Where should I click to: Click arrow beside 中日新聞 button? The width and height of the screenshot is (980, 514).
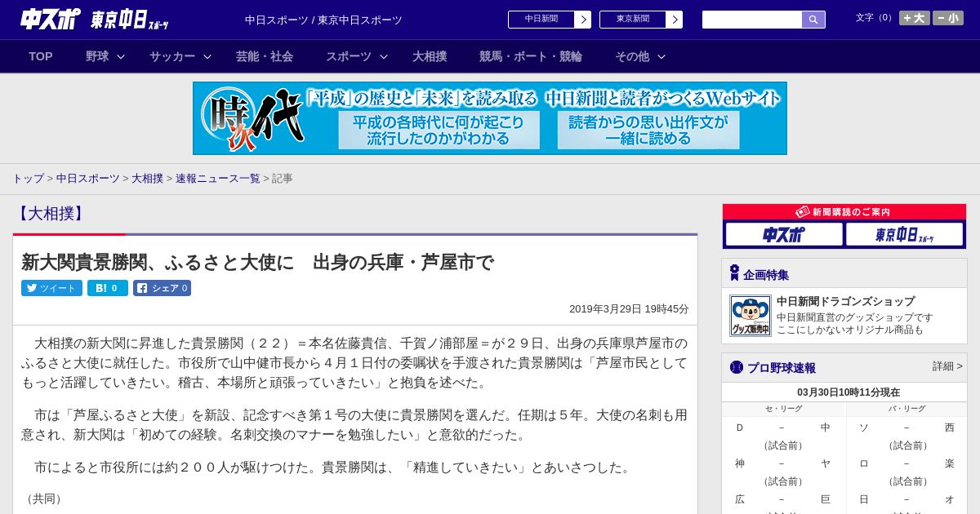[582, 20]
